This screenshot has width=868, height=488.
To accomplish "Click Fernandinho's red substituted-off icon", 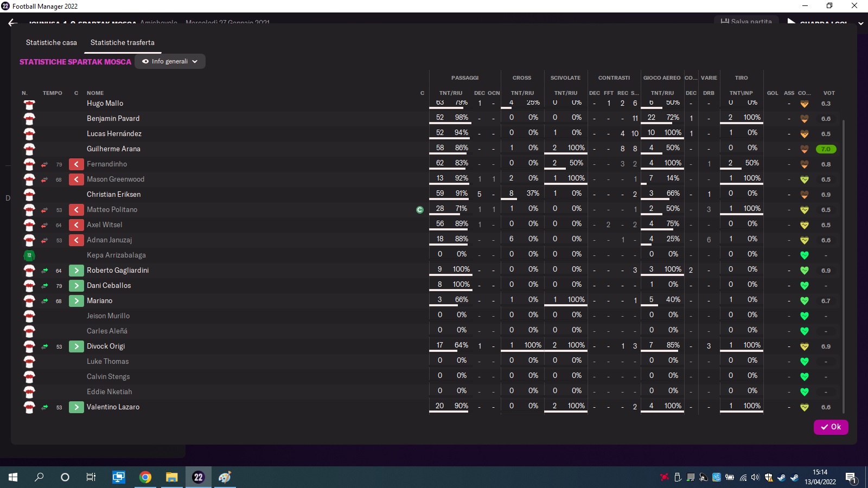I will 76,164.
